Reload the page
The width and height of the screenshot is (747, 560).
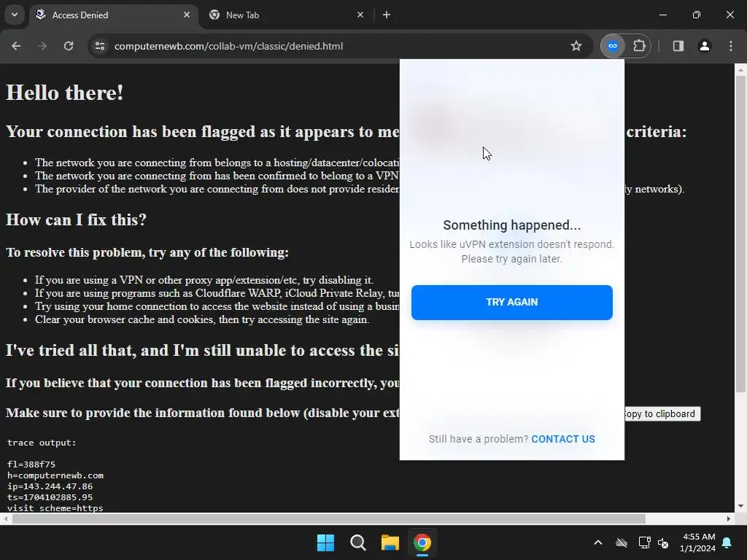69,46
